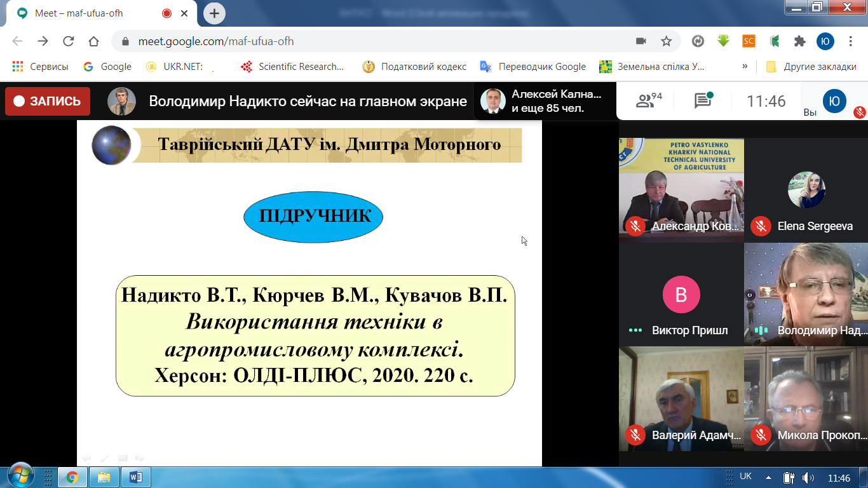Image resolution: width=868 pixels, height=488 pixels.
Task: Click the green download arrow extension icon
Action: tap(723, 41)
